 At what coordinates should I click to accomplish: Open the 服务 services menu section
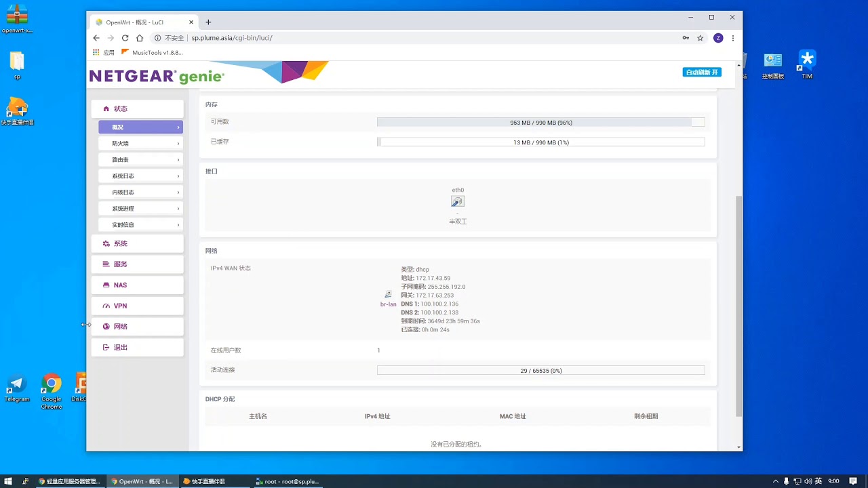137,264
